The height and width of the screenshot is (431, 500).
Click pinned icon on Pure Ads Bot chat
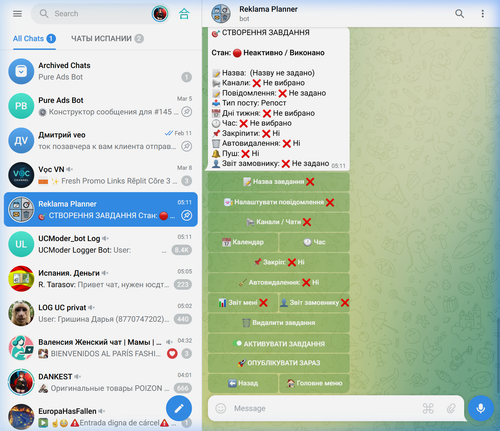(x=187, y=112)
